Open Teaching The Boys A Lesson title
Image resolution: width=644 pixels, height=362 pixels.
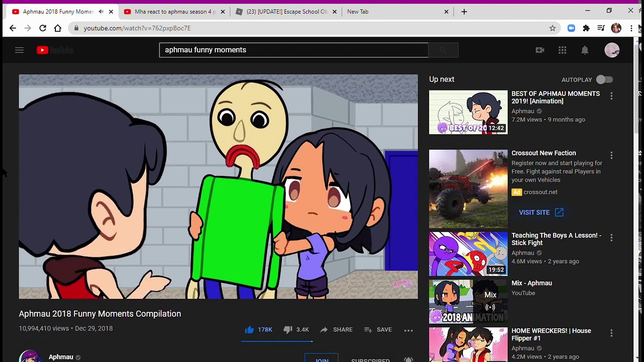(556, 239)
